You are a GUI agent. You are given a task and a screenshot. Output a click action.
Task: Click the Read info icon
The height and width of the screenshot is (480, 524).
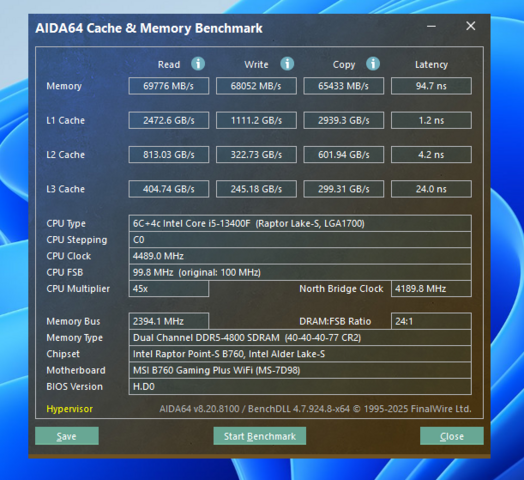click(x=198, y=64)
